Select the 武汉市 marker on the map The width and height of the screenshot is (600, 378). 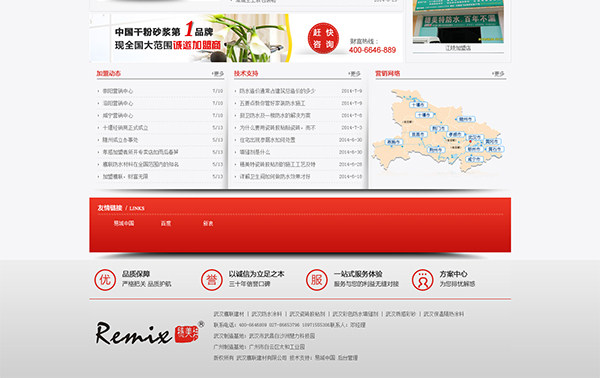pyautogui.click(x=474, y=137)
